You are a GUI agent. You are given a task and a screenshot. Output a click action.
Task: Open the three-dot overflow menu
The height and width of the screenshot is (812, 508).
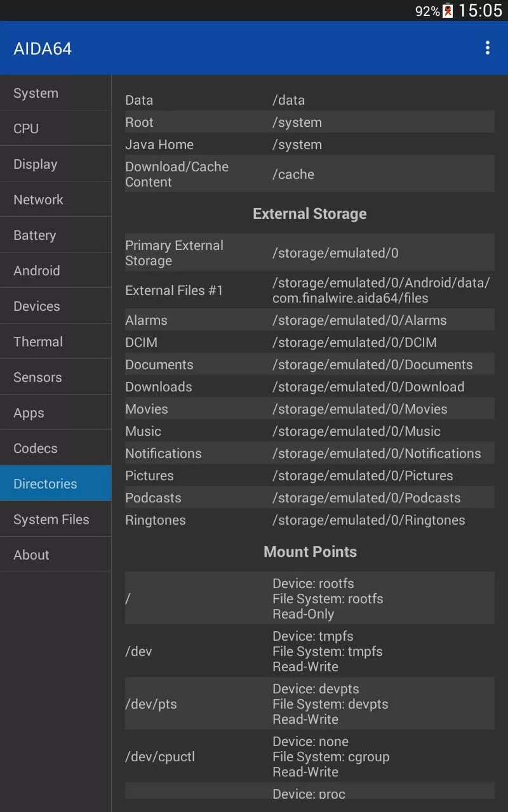(487, 48)
